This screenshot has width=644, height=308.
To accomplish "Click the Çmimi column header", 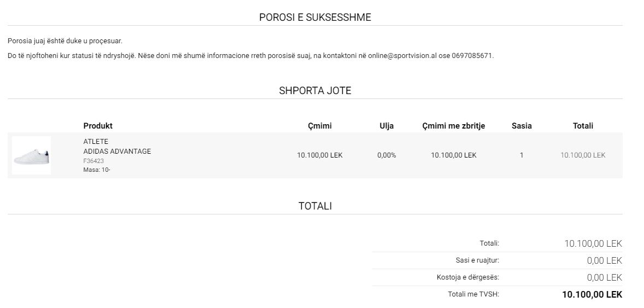I will (x=320, y=126).
